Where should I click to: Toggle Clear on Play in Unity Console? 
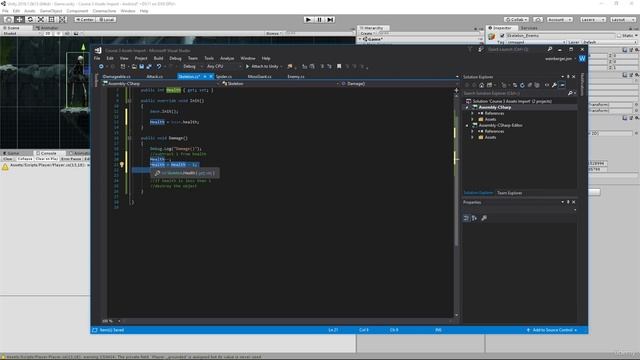(47, 159)
